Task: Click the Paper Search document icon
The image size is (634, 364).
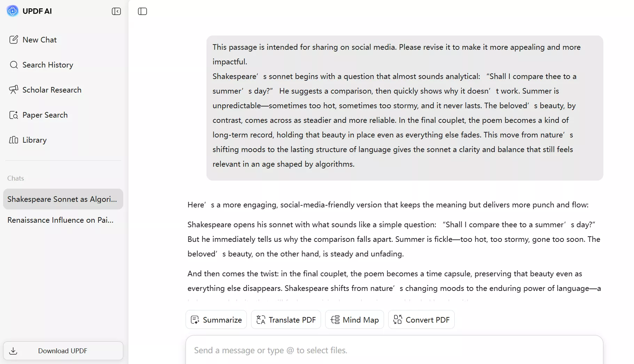Action: (14, 115)
